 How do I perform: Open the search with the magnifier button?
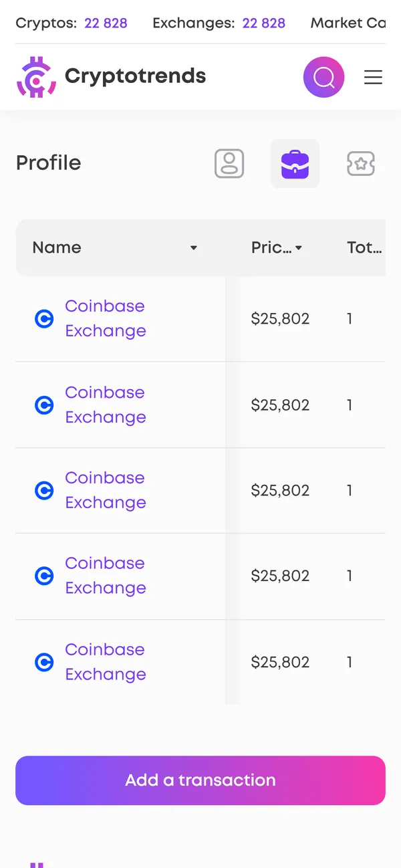(x=324, y=78)
